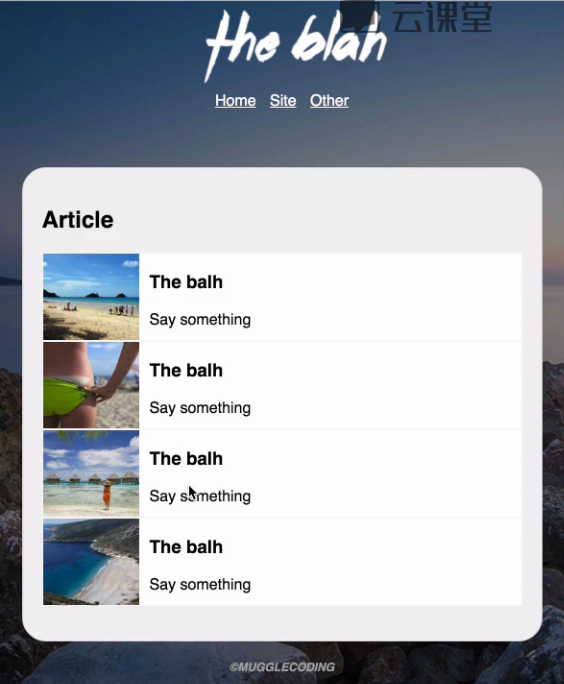Image resolution: width=564 pixels, height=684 pixels.
Task: Select 'Say something' text in second article
Action: pyautogui.click(x=200, y=408)
